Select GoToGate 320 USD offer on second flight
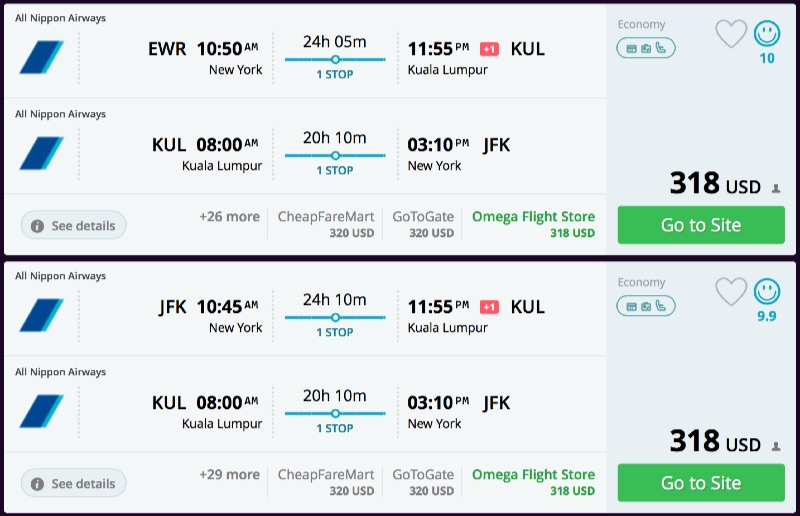 click(423, 482)
